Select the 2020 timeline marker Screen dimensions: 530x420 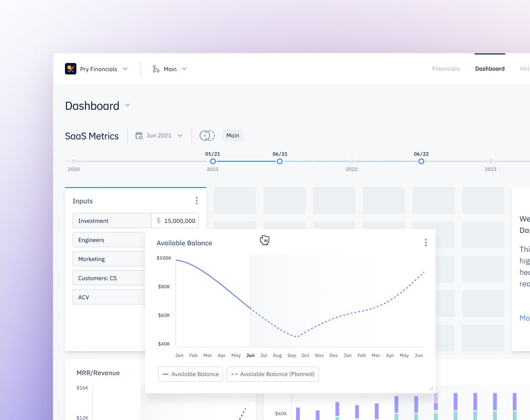pyautogui.click(x=74, y=161)
